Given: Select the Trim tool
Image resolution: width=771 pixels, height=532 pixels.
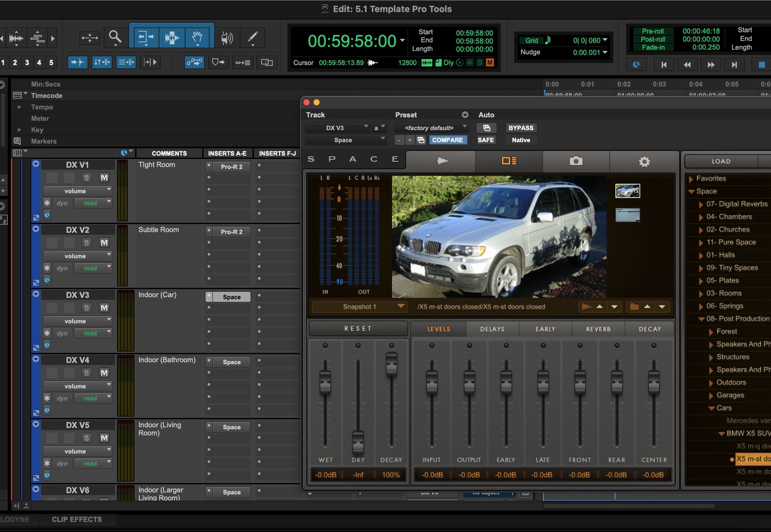Looking at the screenshot, I should [x=145, y=37].
